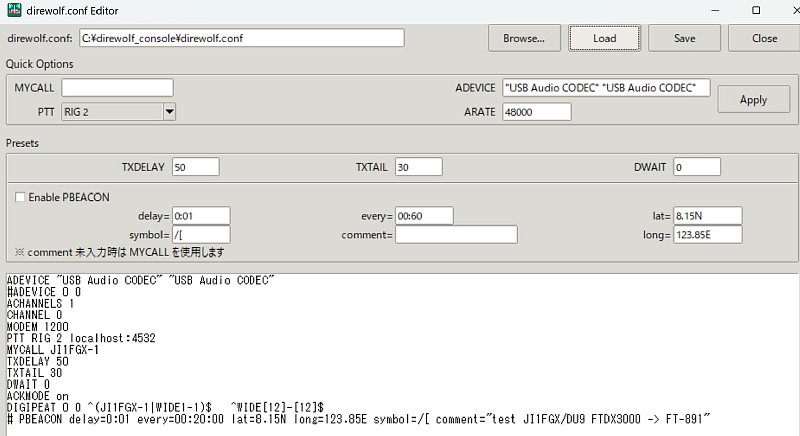Click the PBEACON delay field
800x436 pixels.
tap(201, 216)
